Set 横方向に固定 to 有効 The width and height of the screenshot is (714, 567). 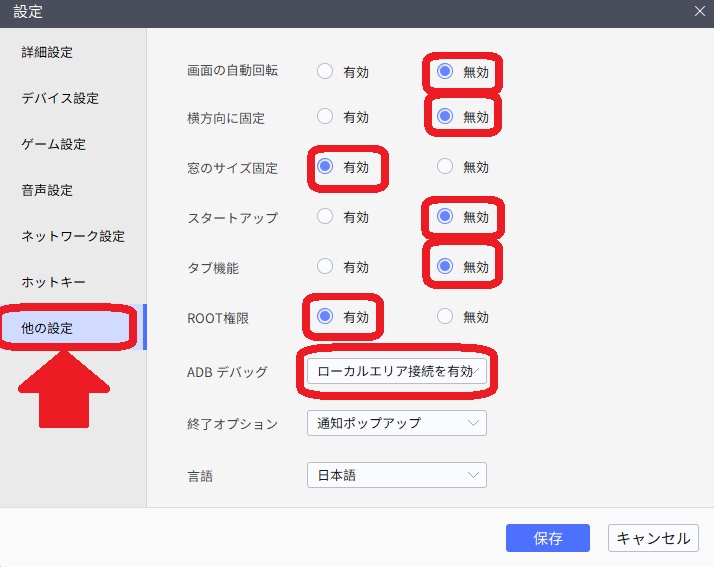(325, 117)
